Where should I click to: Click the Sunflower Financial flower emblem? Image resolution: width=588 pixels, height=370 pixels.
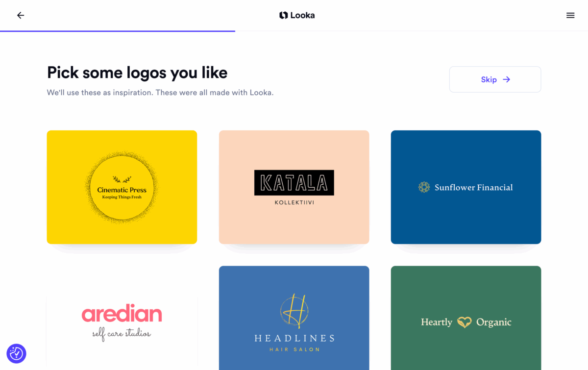pyautogui.click(x=424, y=187)
